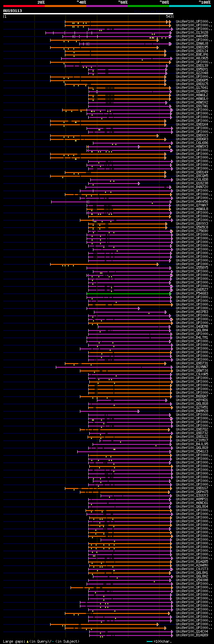This screenshot has height=644, width=214.
Task: View the UniRef100_Q6L8H4 hit
Action: pyautogui.click(x=192, y=330)
